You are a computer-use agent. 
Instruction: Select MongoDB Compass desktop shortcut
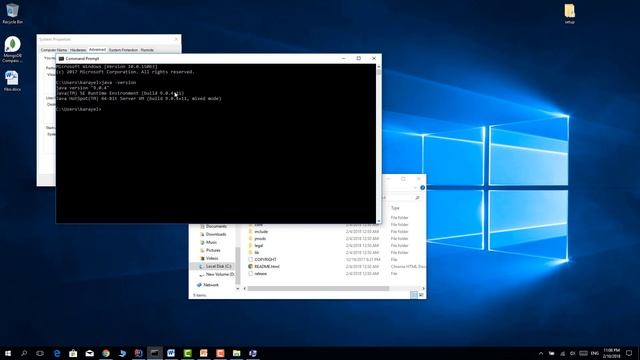pos(12,50)
